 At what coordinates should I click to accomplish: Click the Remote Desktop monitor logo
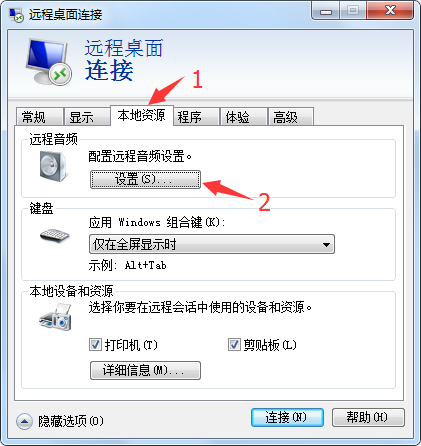[x=49, y=62]
